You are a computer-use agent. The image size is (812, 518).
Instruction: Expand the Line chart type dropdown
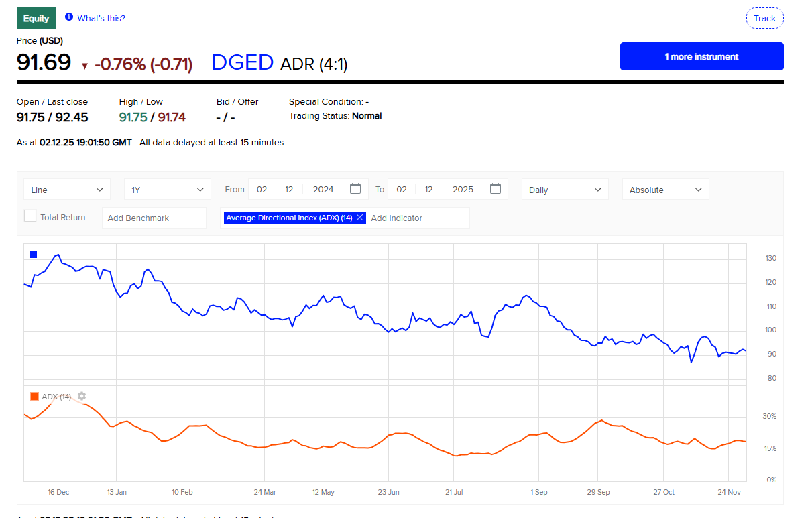[67, 190]
